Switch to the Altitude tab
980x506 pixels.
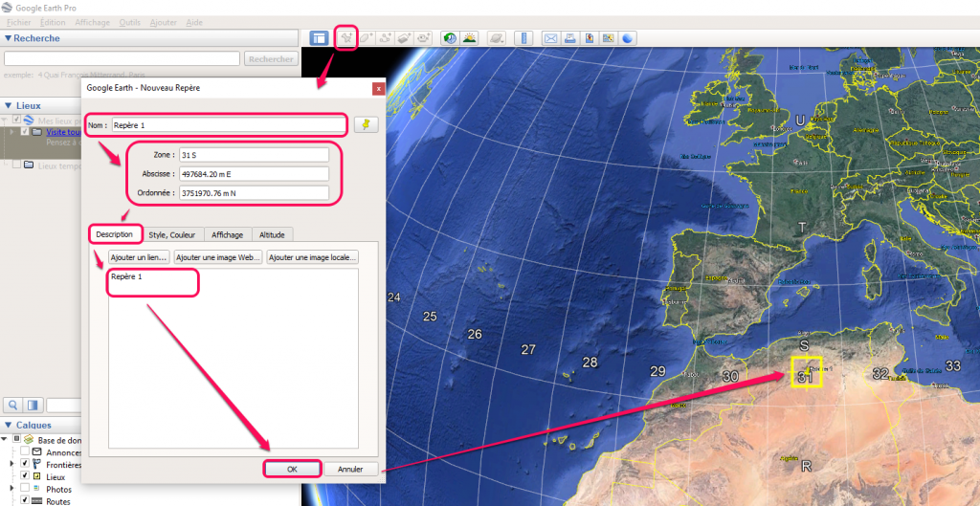pyautogui.click(x=273, y=235)
